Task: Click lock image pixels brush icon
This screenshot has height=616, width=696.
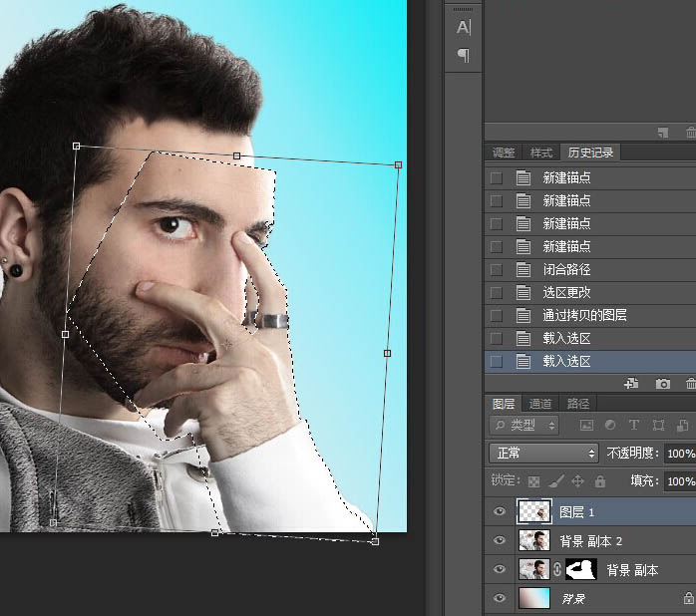Action: (555, 481)
